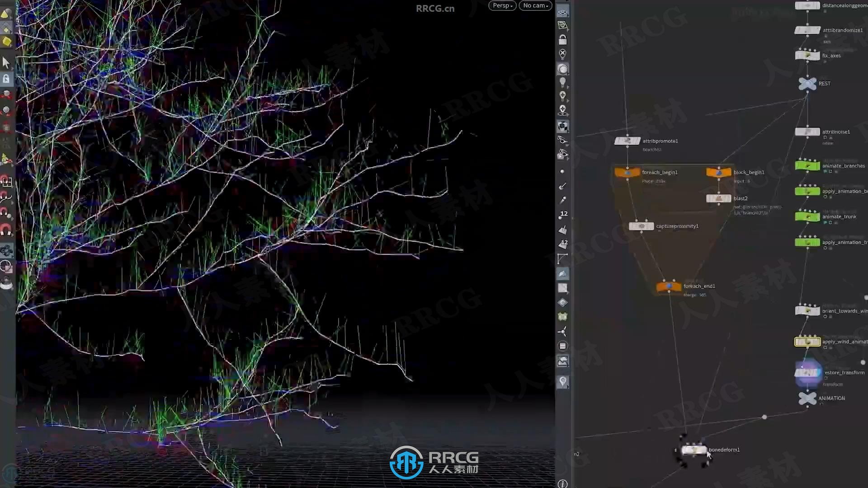Activate the Select arrow tool
Image resolution: width=868 pixels, height=488 pixels.
pyautogui.click(x=6, y=62)
